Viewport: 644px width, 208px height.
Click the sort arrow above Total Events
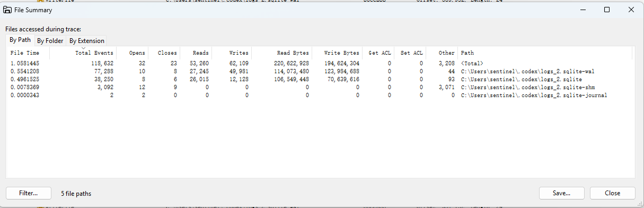(83, 48)
